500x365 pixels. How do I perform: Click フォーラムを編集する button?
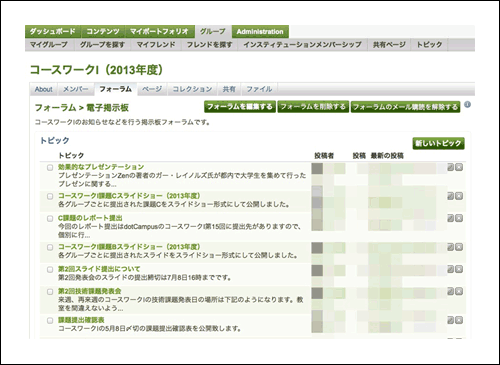click(240, 107)
